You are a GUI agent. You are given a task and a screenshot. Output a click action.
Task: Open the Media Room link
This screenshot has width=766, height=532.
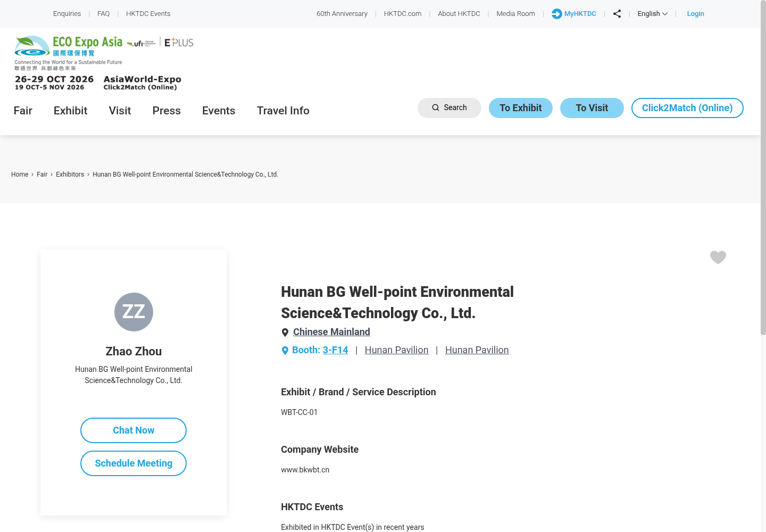click(x=516, y=14)
